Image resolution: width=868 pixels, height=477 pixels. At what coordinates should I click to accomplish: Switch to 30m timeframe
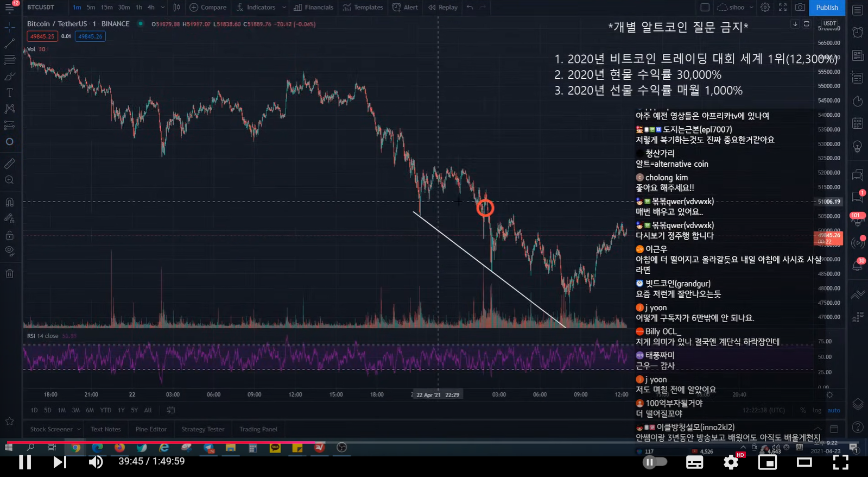click(x=124, y=8)
